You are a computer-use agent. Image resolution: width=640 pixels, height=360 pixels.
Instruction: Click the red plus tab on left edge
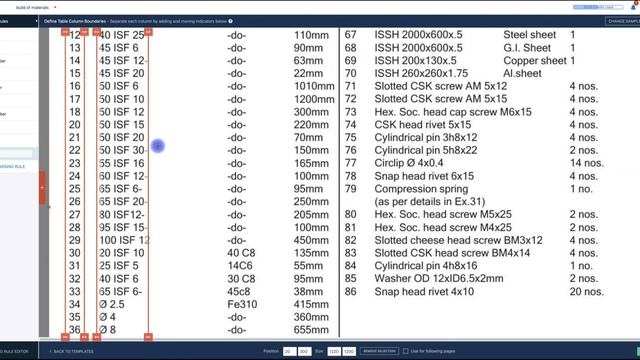pos(42,188)
